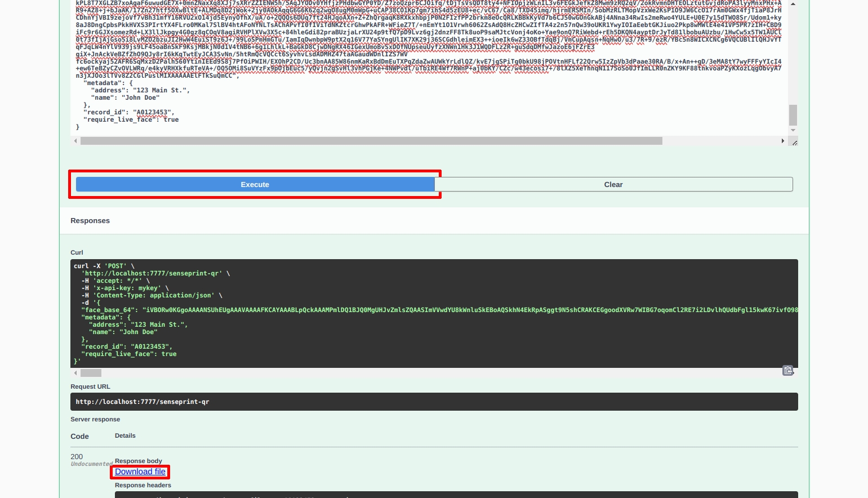Click the request body horizontal scrollbar thumb
This screenshot has width=868, height=498.
pyautogui.click(x=371, y=141)
